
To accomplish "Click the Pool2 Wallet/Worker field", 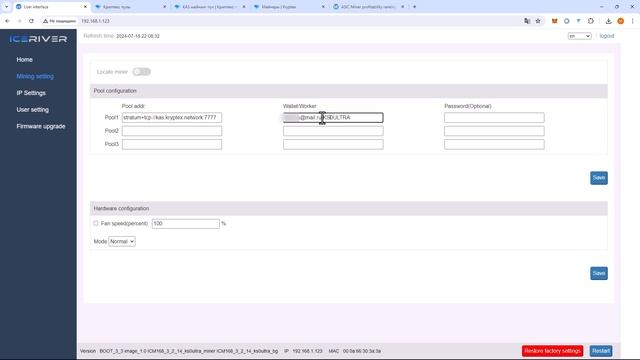I will [x=333, y=131].
